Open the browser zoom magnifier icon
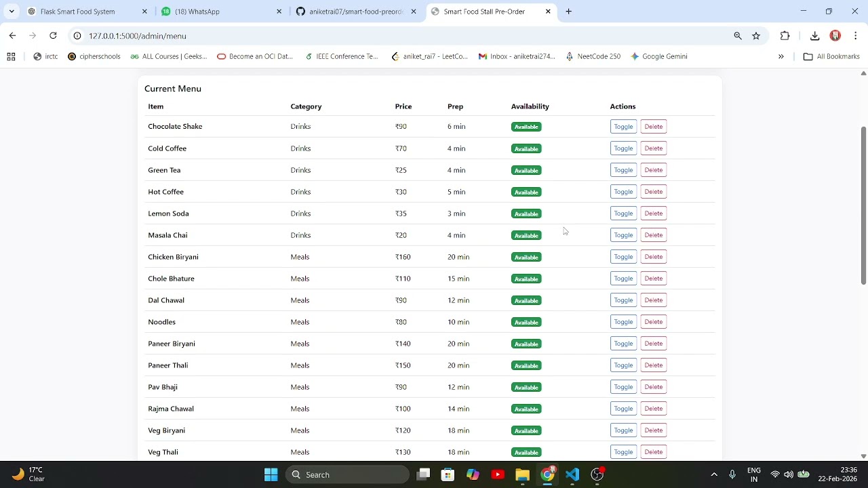Image resolution: width=868 pixels, height=488 pixels. tap(738, 36)
